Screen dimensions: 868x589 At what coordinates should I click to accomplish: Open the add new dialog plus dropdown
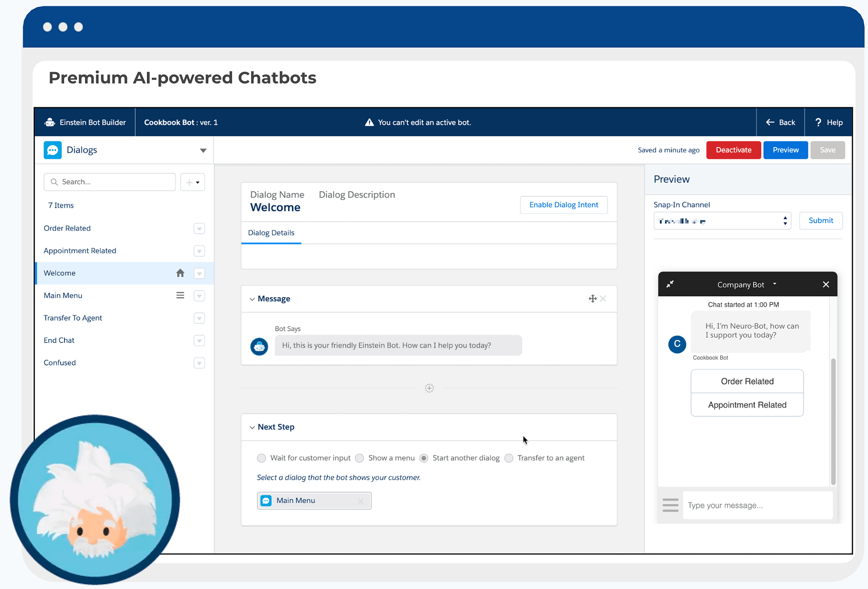click(193, 182)
